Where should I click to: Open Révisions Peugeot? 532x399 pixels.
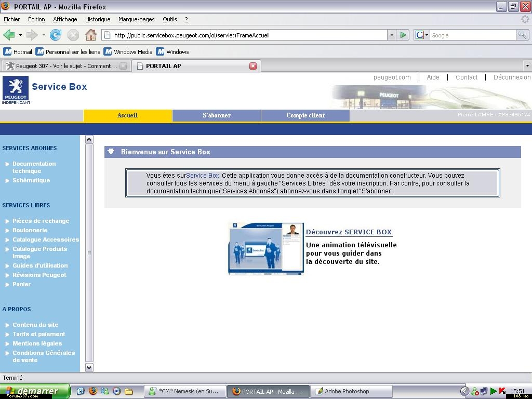tap(39, 275)
